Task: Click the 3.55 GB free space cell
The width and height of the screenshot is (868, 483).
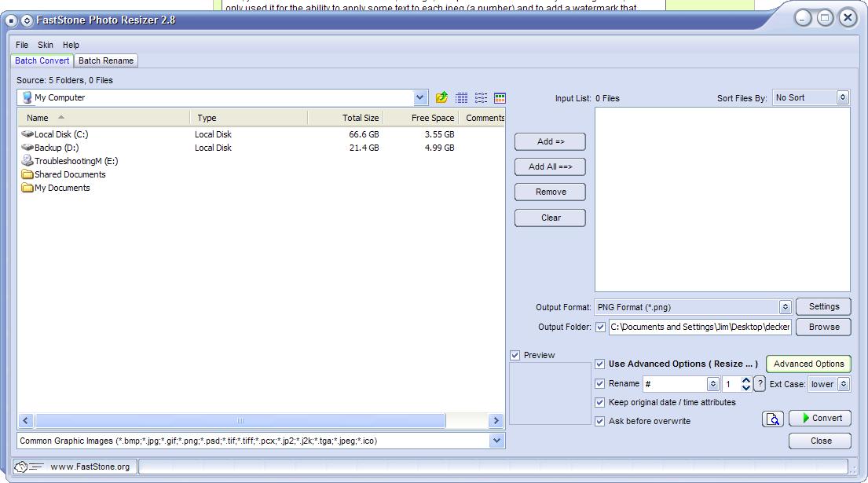Action: [440, 134]
